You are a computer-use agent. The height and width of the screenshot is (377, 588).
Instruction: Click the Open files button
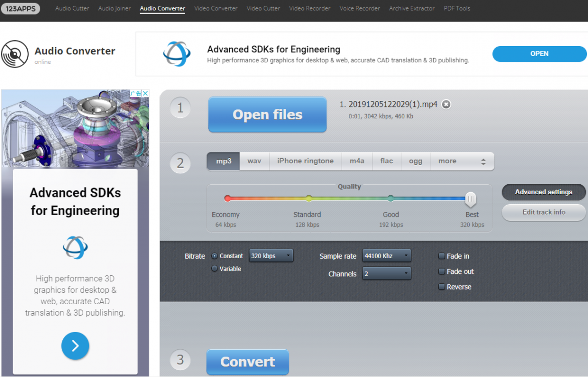[267, 115]
